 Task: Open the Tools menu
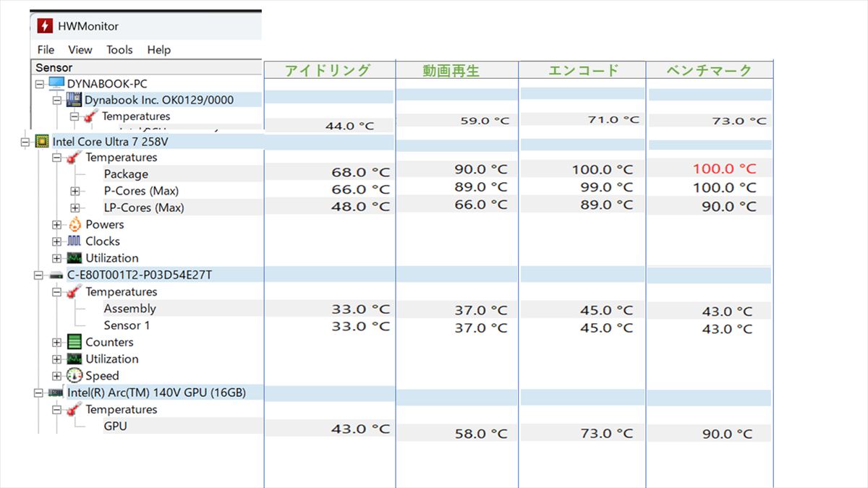(119, 50)
